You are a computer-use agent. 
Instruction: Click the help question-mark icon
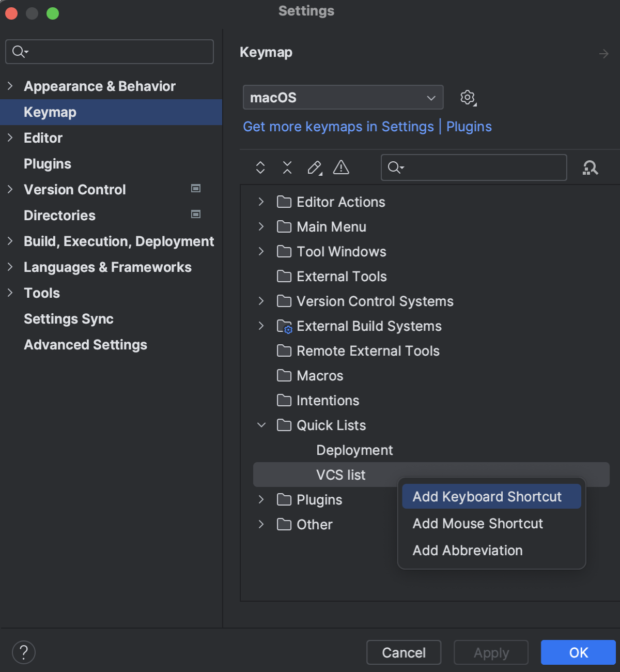[x=23, y=652]
